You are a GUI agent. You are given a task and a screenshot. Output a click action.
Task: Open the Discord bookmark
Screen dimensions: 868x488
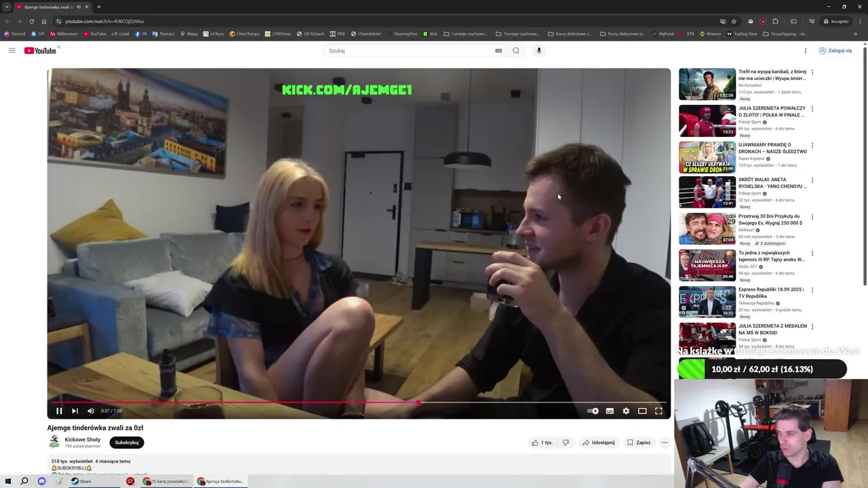tap(15, 34)
